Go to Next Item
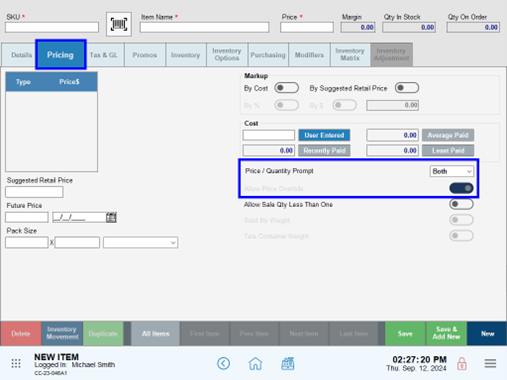Image resolution: width=507 pixels, height=380 pixels. [304, 334]
